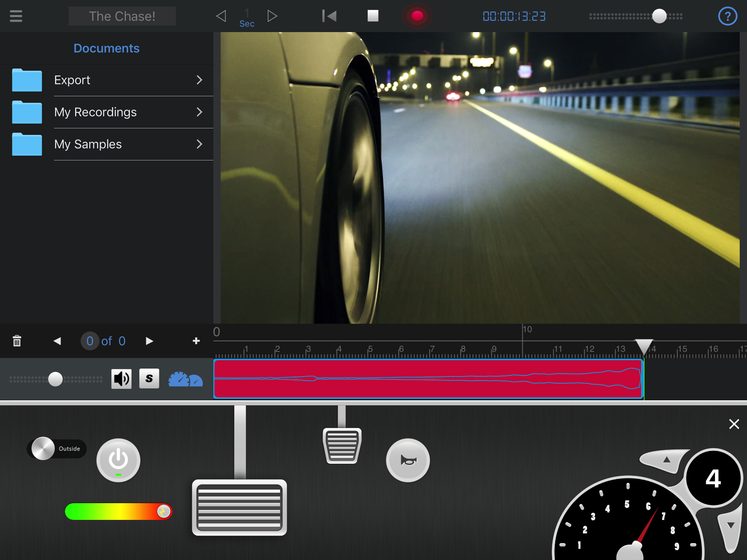Add a new track with plus icon

coord(196,341)
